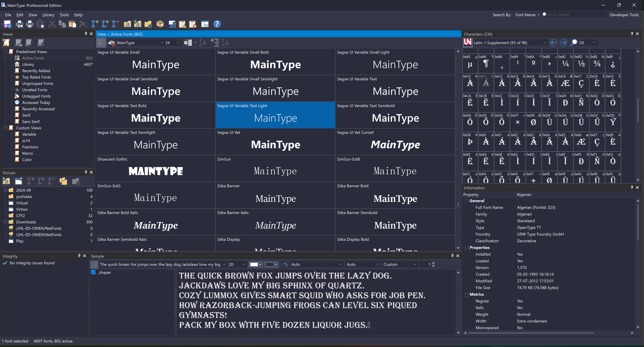
Task: Open Help with the blue question mark
Action: (217, 24)
